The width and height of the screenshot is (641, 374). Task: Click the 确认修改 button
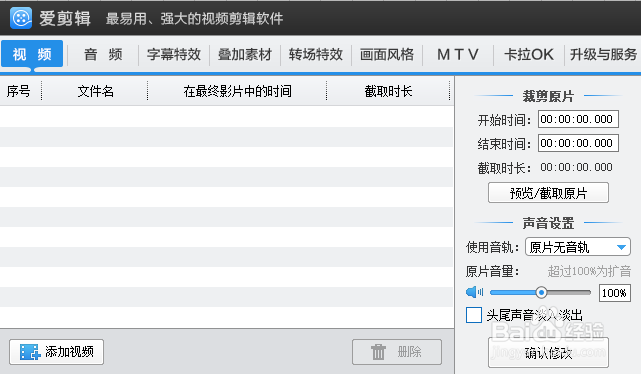(548, 352)
